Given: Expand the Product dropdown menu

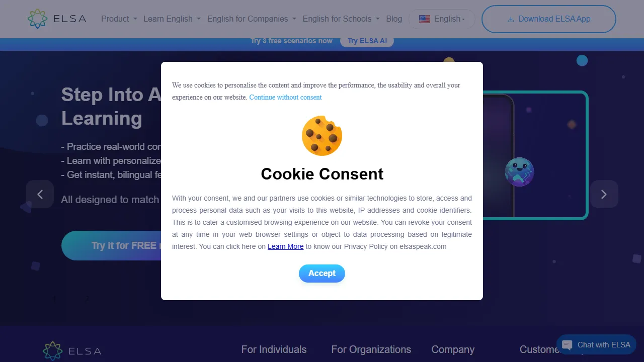Looking at the screenshot, I should pos(119,19).
